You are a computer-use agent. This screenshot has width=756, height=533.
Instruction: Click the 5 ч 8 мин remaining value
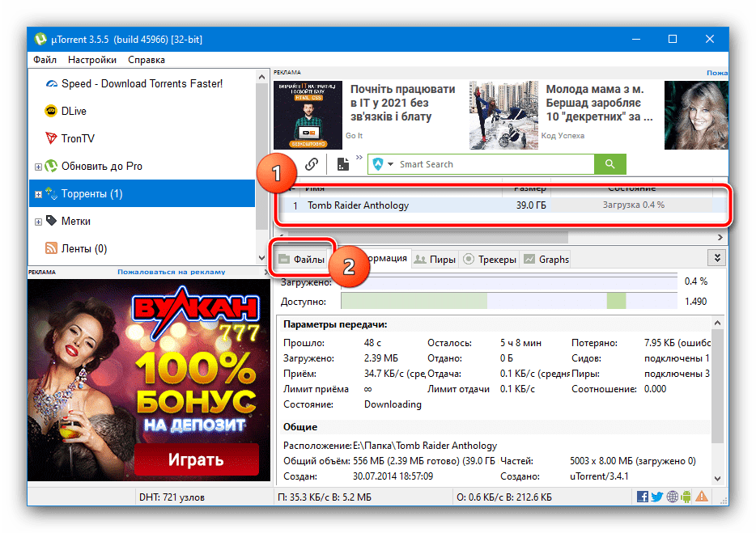(x=520, y=343)
